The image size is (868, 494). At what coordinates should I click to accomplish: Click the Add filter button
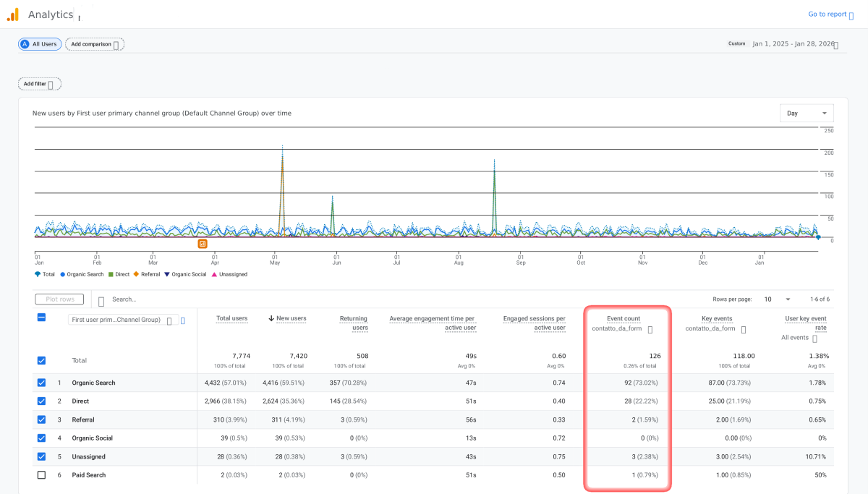coord(40,84)
